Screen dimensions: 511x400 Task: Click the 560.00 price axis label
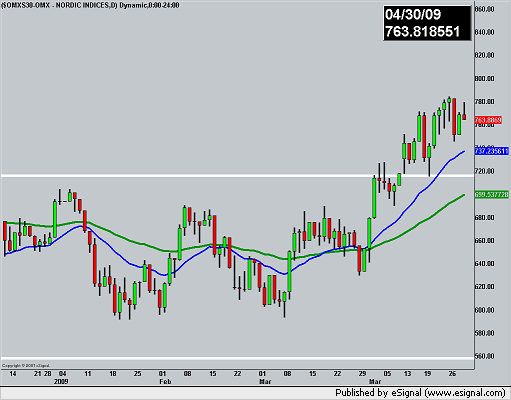click(x=484, y=356)
